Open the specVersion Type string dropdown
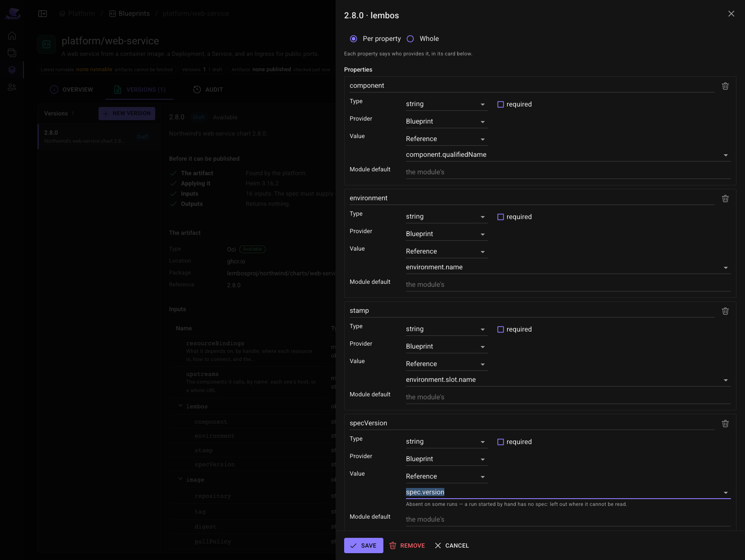745x560 pixels. [x=446, y=442]
